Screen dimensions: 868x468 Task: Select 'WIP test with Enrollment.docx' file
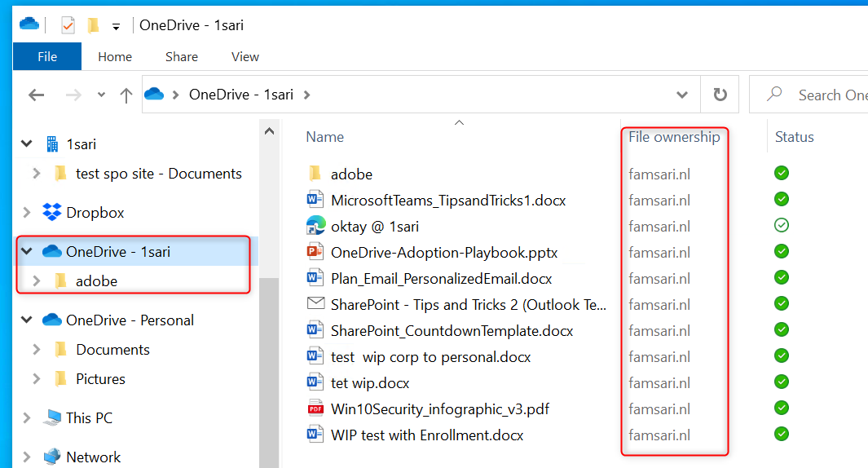(427, 435)
